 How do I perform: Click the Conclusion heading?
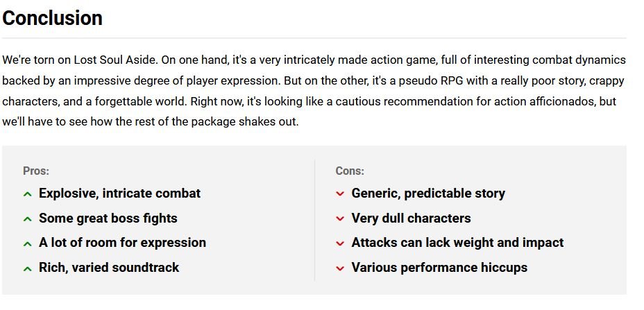click(x=52, y=18)
